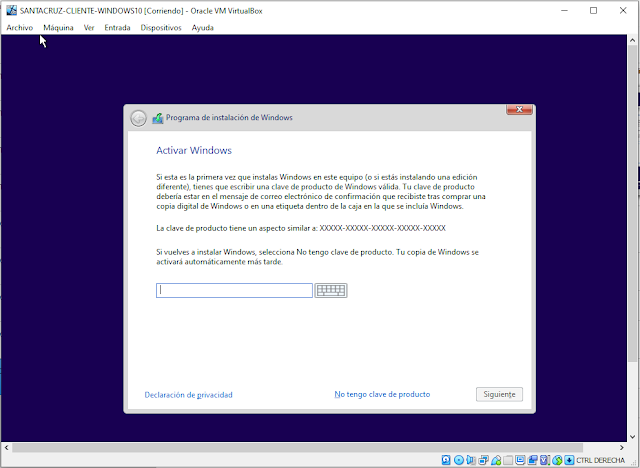The image size is (640, 468).
Task: Click the audio status icon
Action: click(x=471, y=460)
